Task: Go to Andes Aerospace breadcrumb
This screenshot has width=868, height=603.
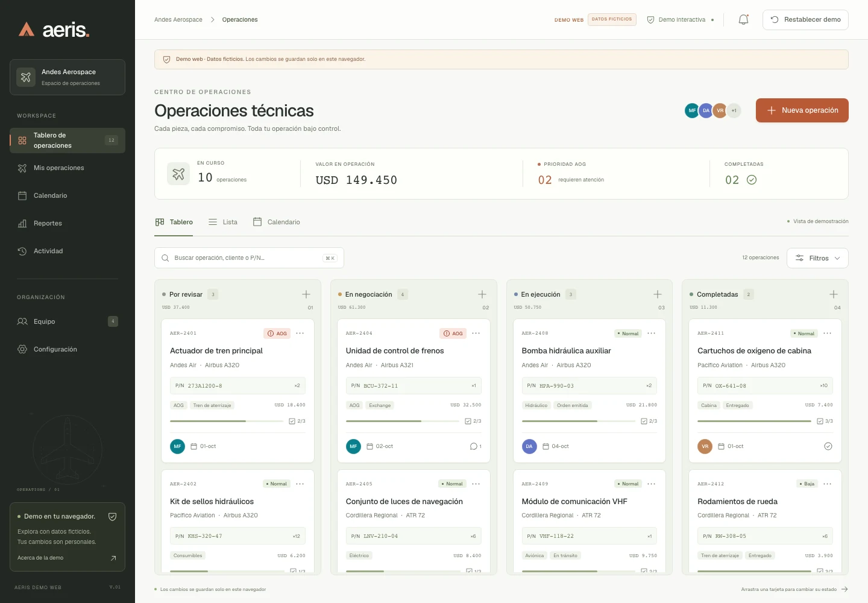Action: point(178,20)
